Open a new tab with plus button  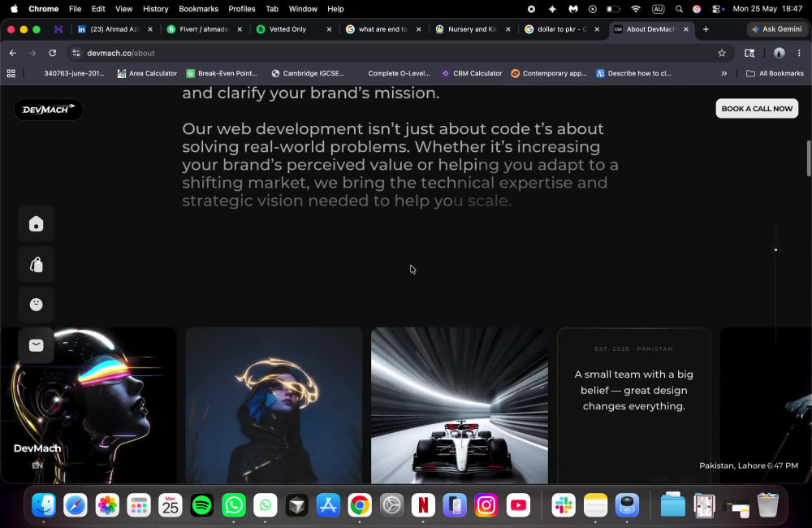[x=706, y=29]
